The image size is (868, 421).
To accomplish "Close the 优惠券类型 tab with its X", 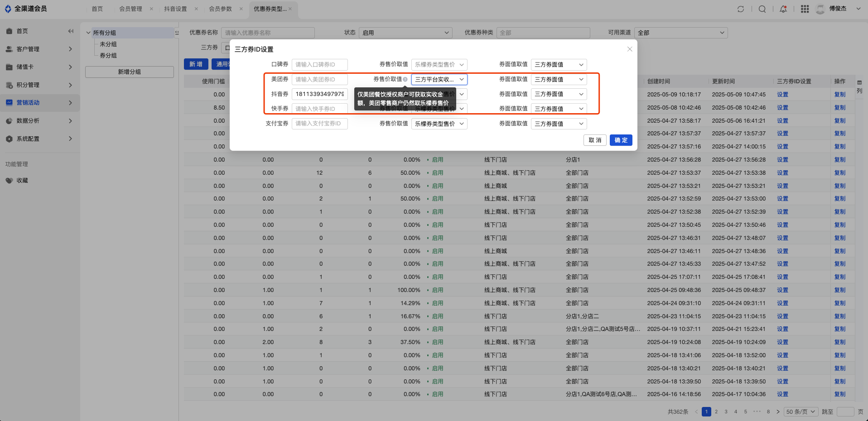I will (x=290, y=9).
